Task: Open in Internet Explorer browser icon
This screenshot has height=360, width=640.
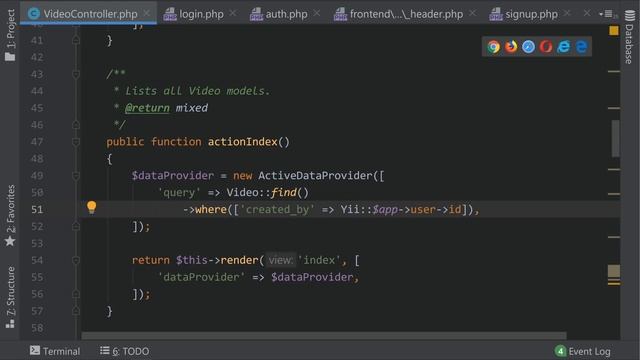Action: coord(564,47)
